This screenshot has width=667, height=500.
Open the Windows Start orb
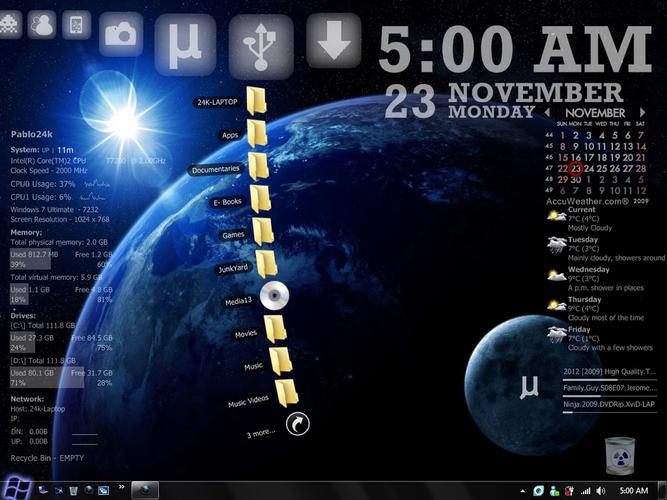[x=15, y=489]
